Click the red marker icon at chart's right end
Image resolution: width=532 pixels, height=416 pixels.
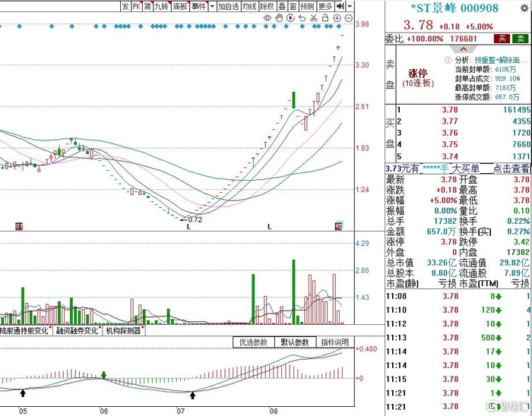coord(339,226)
